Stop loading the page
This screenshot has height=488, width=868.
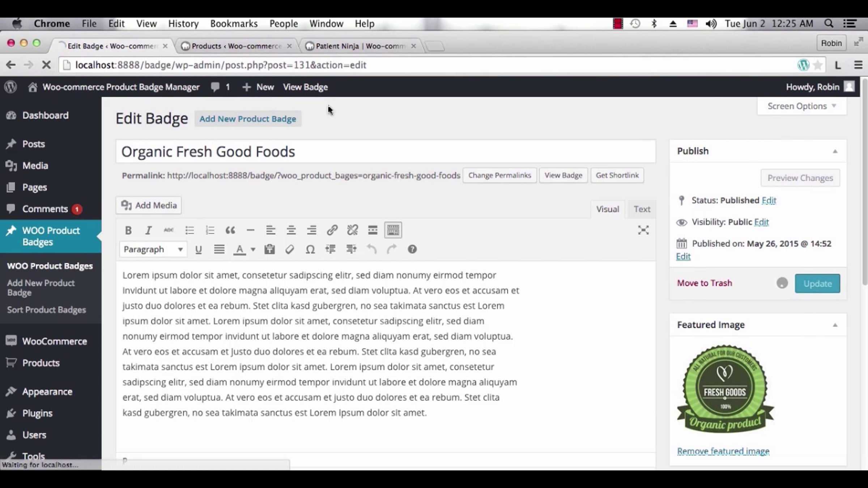point(46,65)
